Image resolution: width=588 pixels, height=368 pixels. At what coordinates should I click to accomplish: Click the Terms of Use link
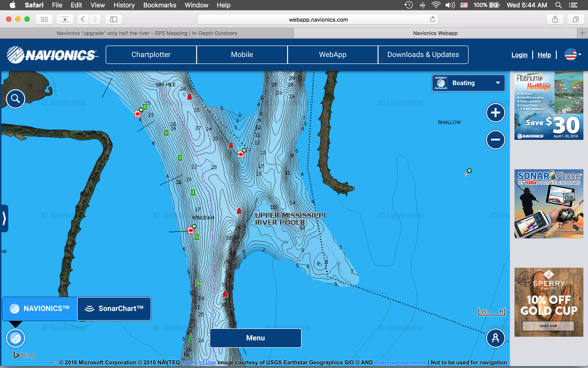click(198, 362)
